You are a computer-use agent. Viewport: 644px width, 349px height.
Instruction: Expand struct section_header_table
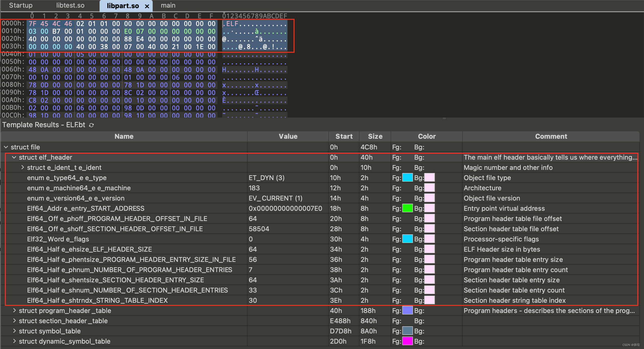click(x=14, y=321)
